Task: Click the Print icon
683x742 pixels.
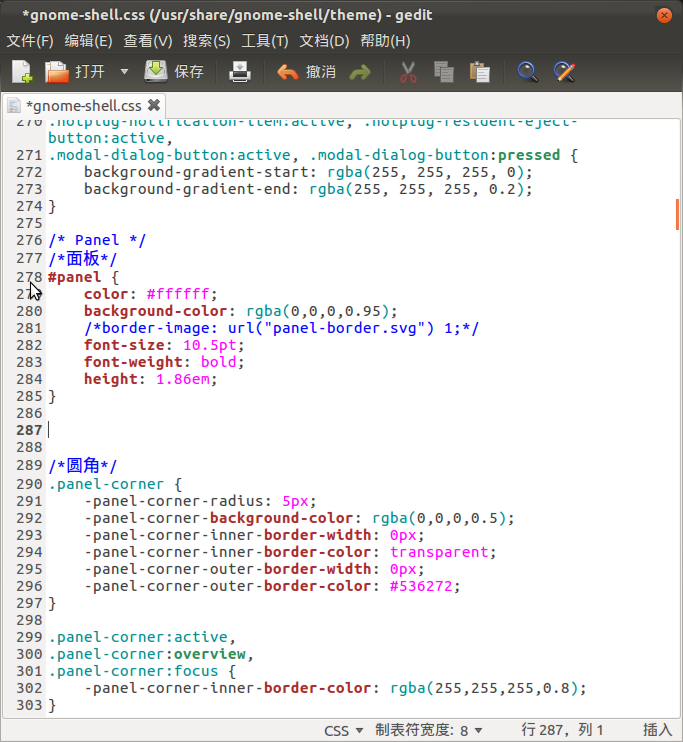Action: [x=240, y=72]
